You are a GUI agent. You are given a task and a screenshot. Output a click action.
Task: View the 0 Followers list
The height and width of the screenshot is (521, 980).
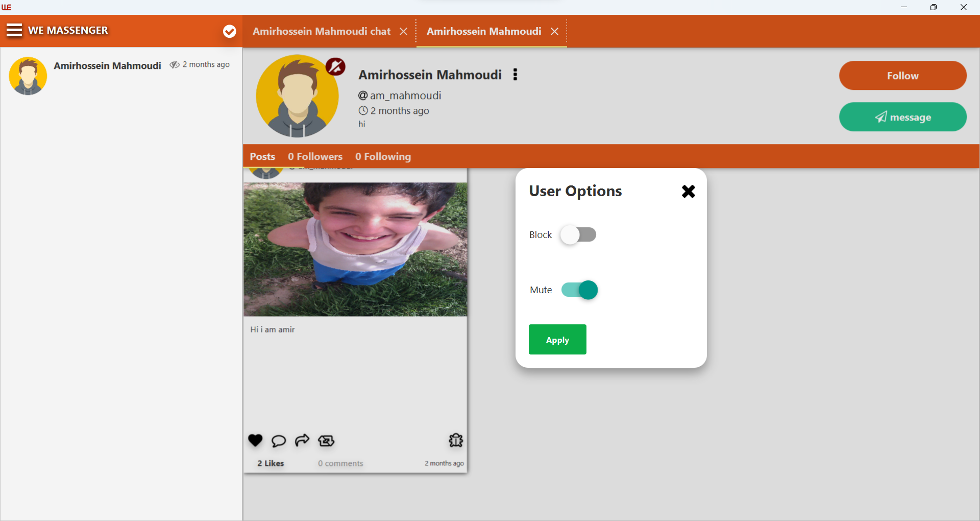(x=315, y=157)
